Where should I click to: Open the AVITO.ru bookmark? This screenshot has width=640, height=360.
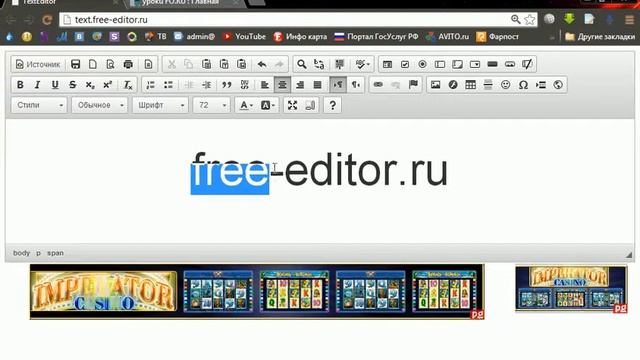pyautogui.click(x=447, y=37)
